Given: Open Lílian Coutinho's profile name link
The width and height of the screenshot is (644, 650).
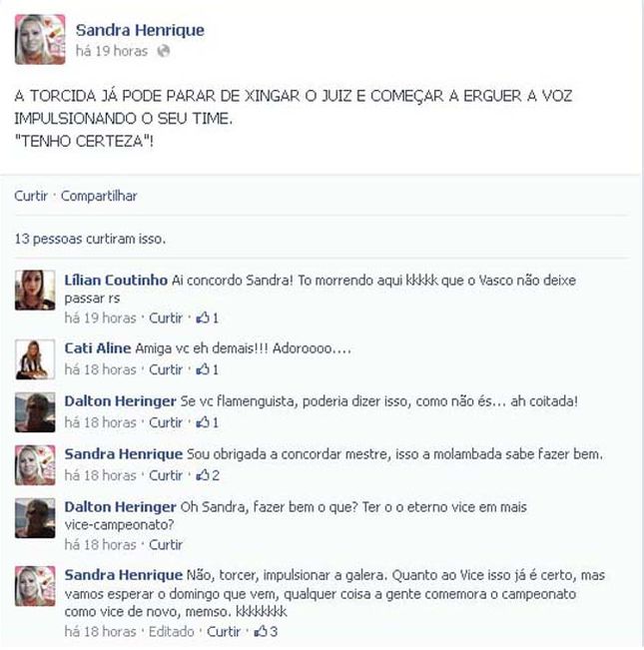Looking at the screenshot, I should (116, 281).
